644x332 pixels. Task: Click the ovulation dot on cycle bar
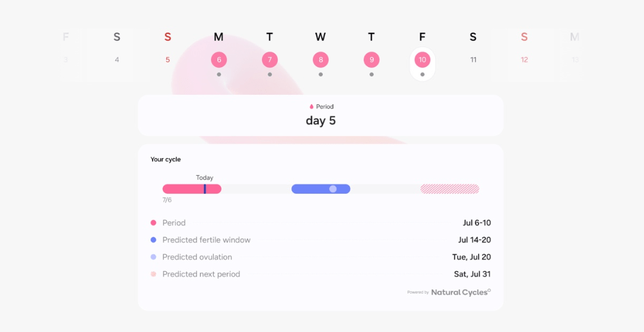coord(333,189)
